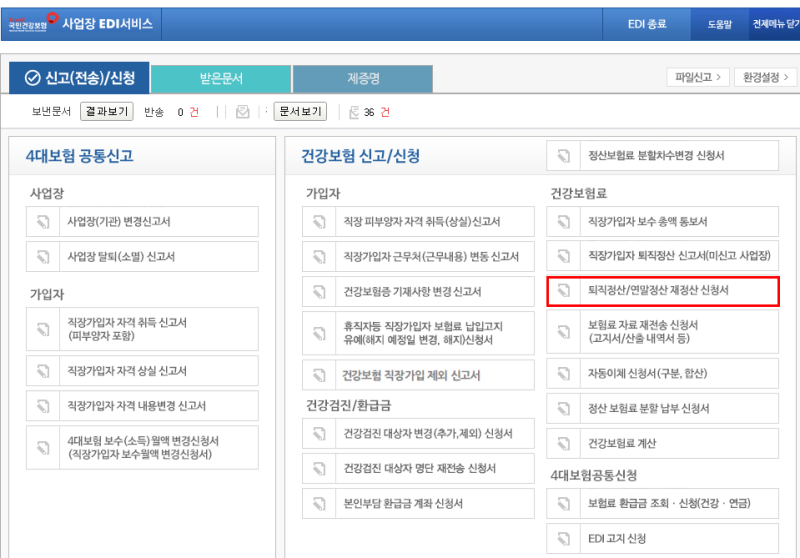
Task: Click the icon beside 자동이체 신청서(구분, 합산)
Action: click(564, 373)
